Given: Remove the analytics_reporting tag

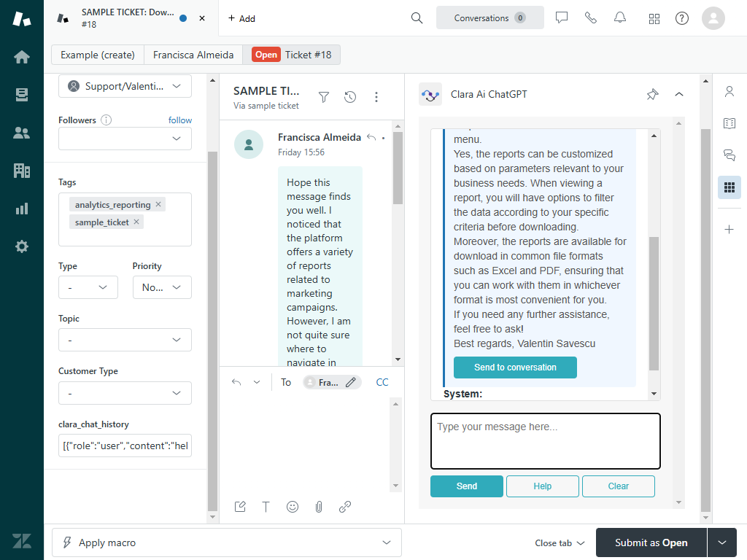Looking at the screenshot, I should tap(158, 205).
